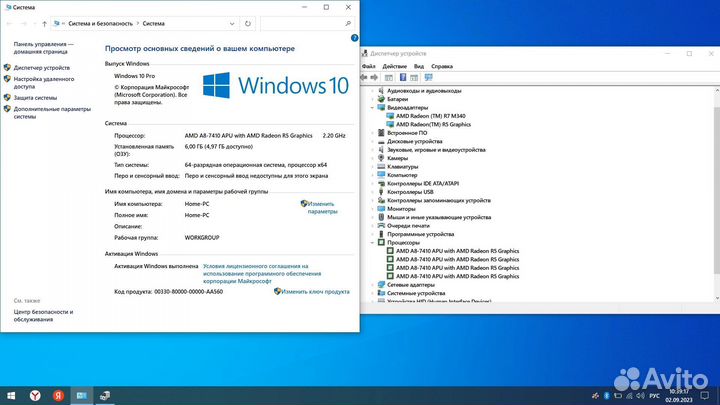Viewport: 720px width, 405px height.
Task: Click the Системные устройства icon
Action: tap(381, 293)
